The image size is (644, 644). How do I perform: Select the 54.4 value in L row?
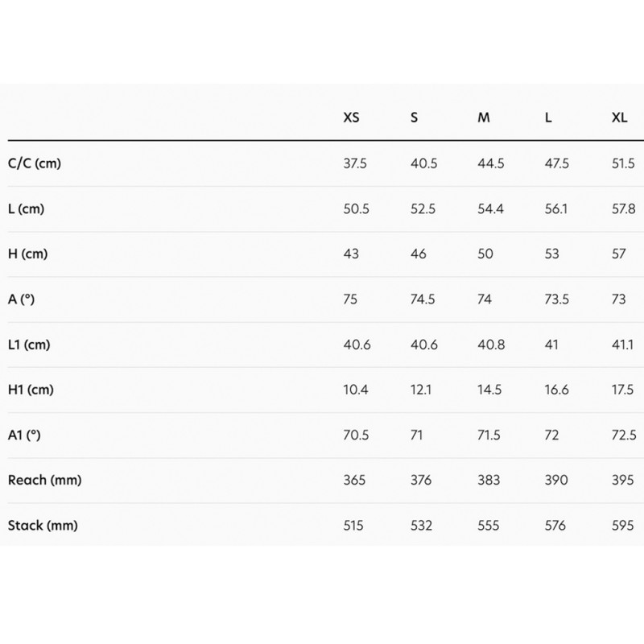[x=490, y=208]
